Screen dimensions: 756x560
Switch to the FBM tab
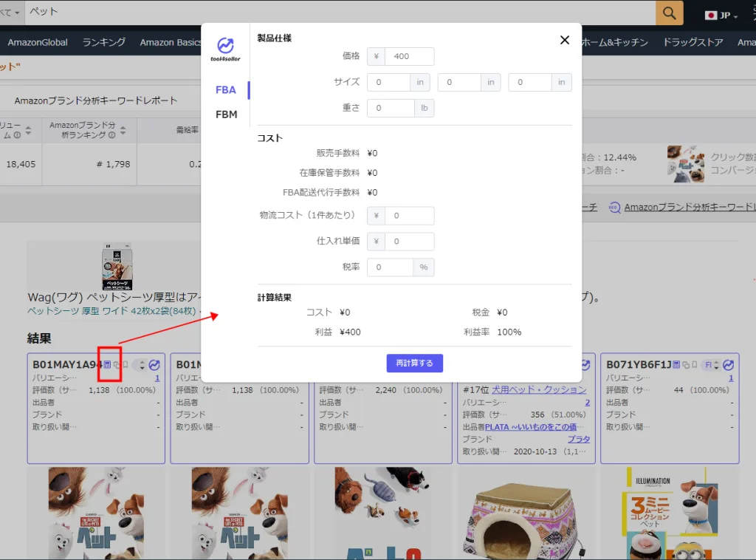tap(226, 115)
